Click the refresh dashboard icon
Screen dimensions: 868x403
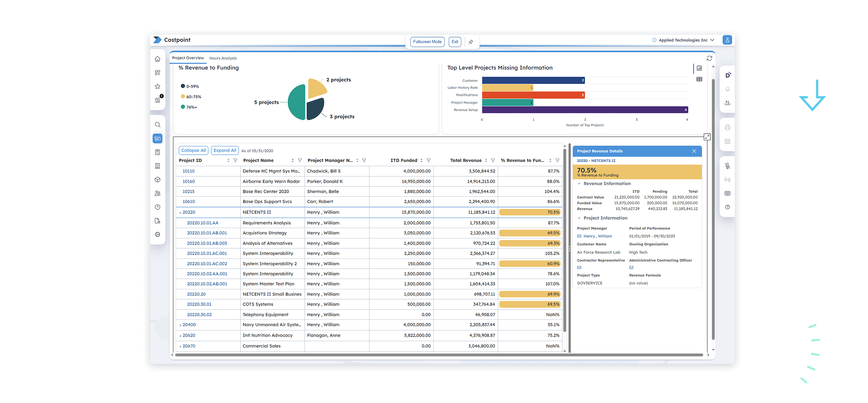[x=709, y=58]
